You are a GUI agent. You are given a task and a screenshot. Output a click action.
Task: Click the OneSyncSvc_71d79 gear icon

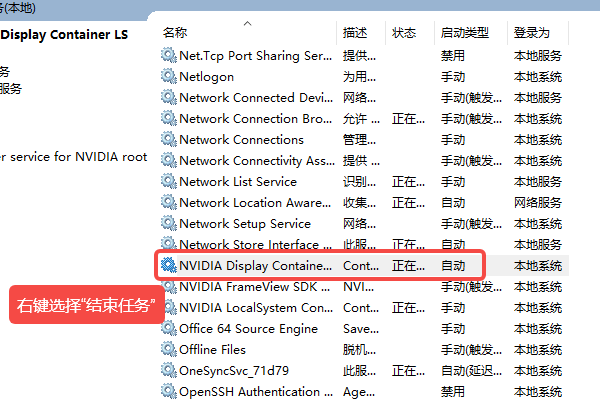point(168,370)
